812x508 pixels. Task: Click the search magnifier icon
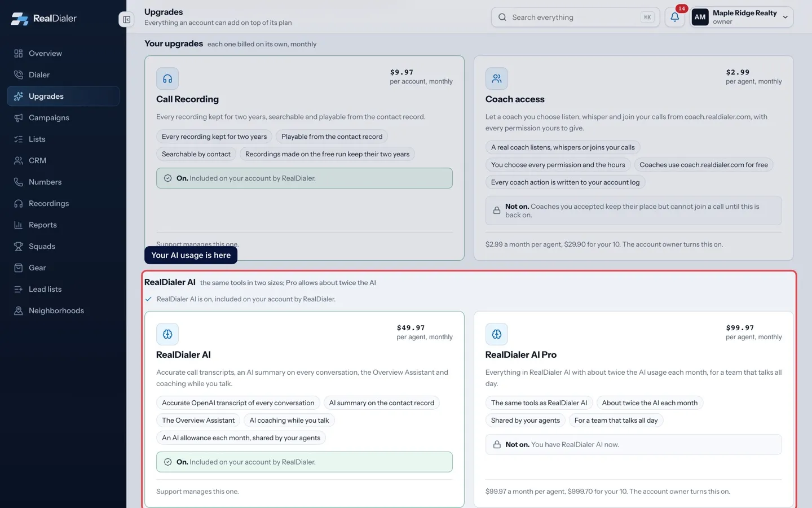coord(502,17)
